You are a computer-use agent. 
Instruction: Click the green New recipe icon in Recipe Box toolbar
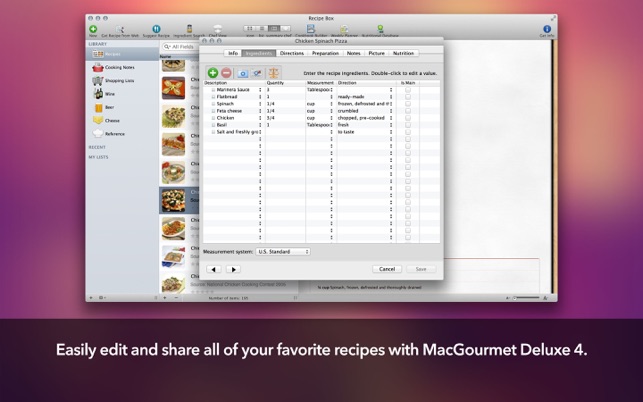click(x=93, y=29)
